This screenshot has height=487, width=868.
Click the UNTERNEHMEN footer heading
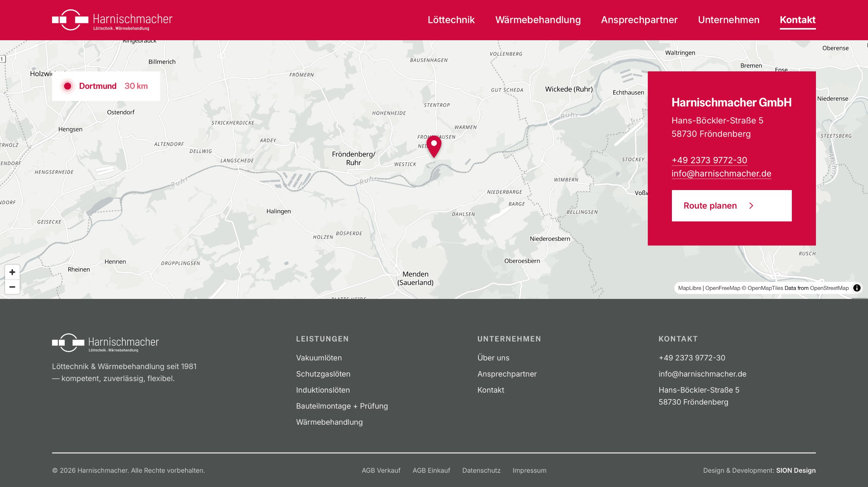click(509, 339)
